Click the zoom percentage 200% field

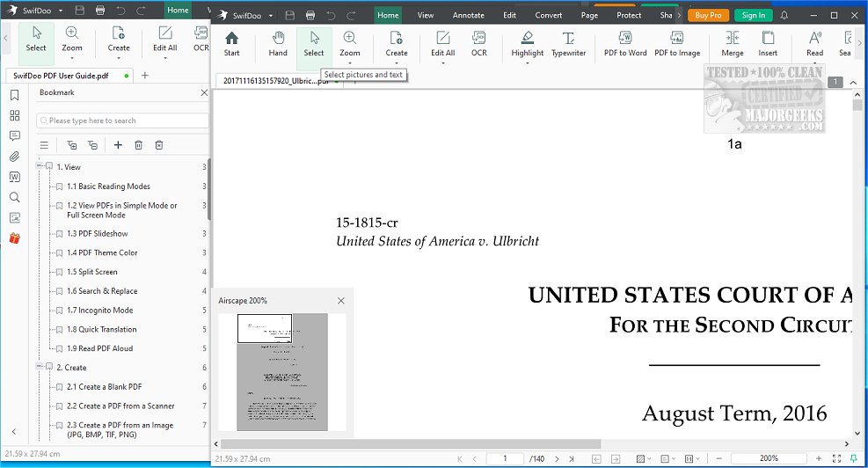(769, 458)
